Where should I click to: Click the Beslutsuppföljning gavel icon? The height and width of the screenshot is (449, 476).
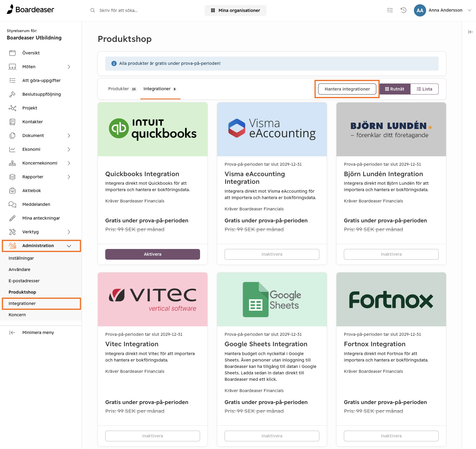12,94
